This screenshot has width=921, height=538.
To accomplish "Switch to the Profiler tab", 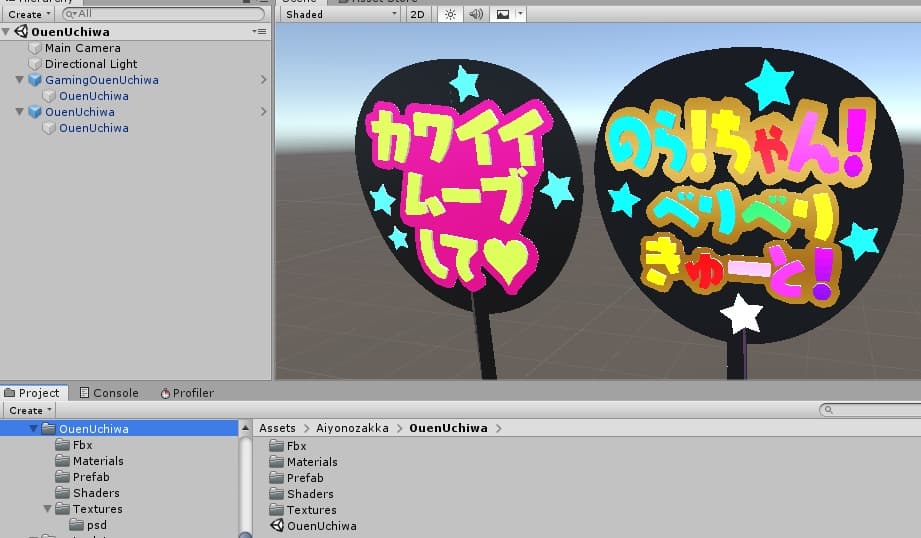I will 187,393.
